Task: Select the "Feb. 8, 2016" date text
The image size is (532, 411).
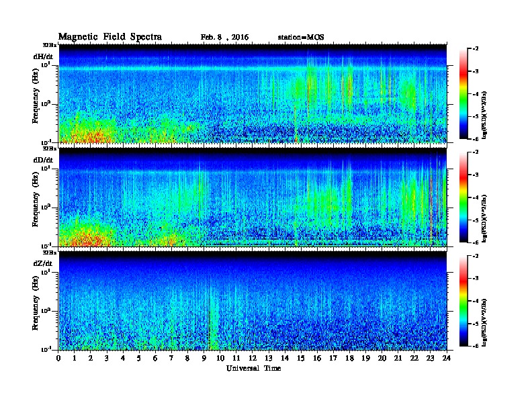Action: [224, 38]
